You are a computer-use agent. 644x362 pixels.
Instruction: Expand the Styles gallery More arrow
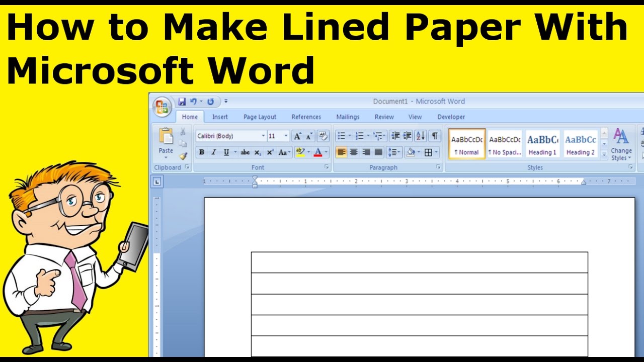coord(604,155)
